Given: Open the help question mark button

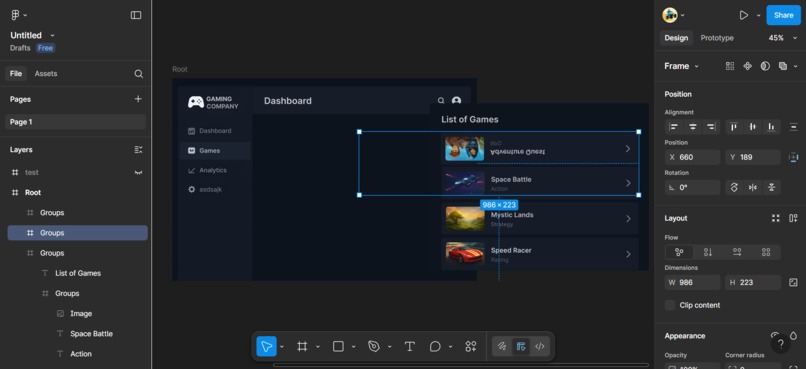Looking at the screenshot, I should pos(780,343).
